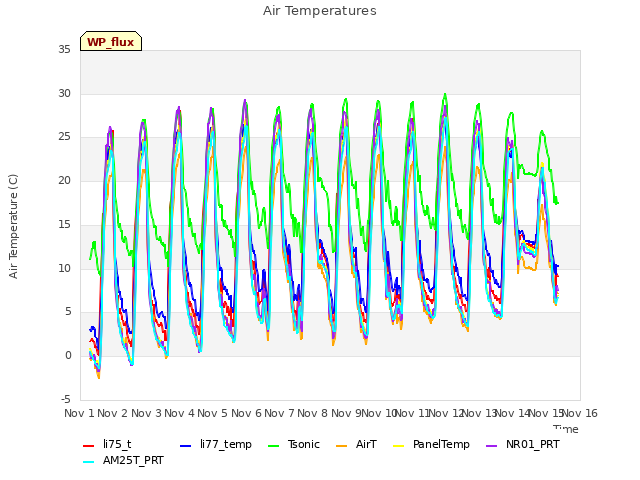This screenshot has width=640, height=480.
Task: Click the 20 y-axis tick label
Action: [x=64, y=180]
